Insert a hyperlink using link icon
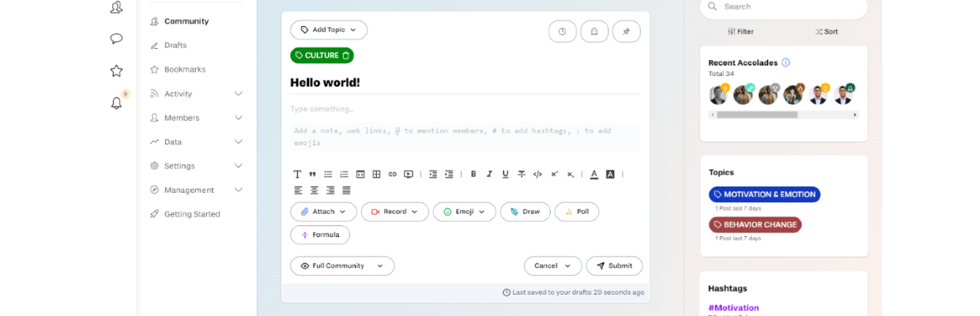The image size is (980, 316). click(393, 174)
